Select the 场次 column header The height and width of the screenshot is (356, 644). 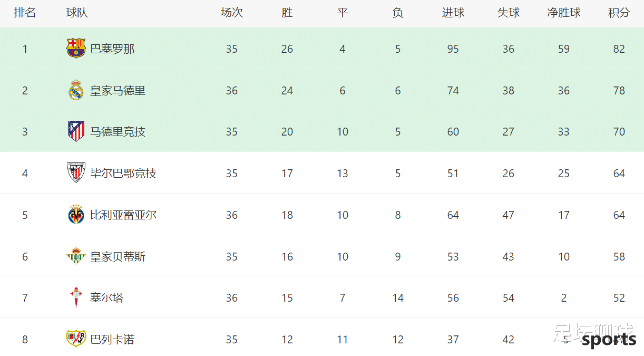click(232, 13)
